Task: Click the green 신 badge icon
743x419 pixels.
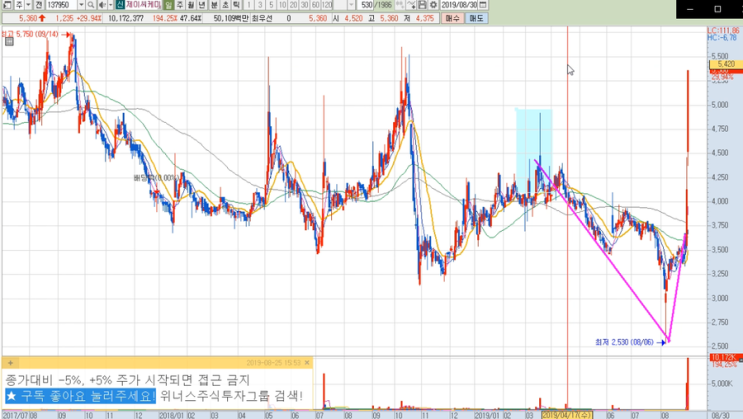Action: (120, 5)
